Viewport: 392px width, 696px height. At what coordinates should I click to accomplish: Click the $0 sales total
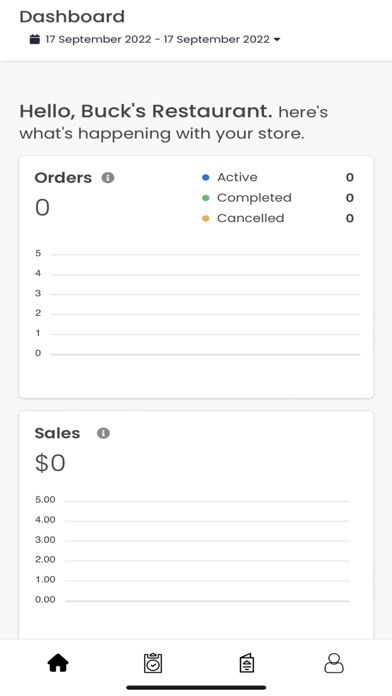click(50, 463)
